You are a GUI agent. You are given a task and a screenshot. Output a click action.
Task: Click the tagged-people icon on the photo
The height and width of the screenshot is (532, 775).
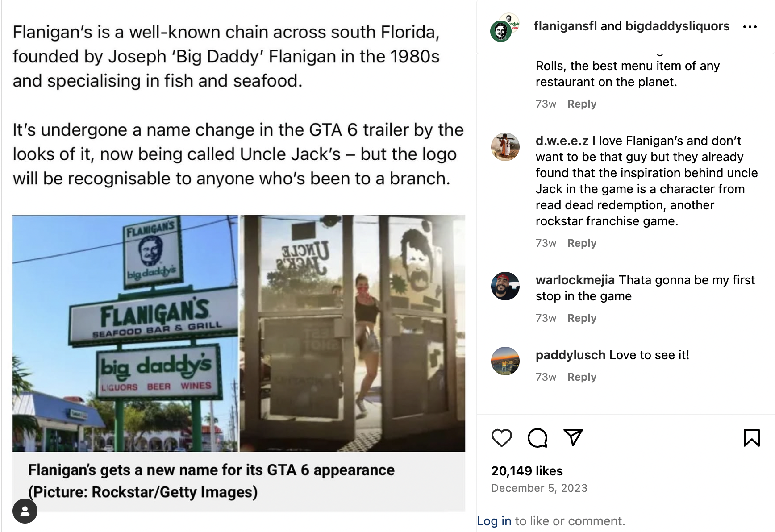[25, 511]
